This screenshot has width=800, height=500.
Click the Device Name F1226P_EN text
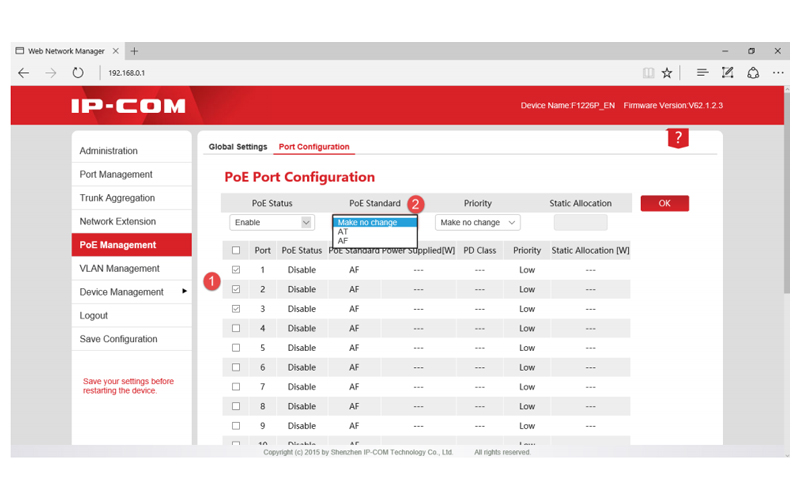(567, 106)
